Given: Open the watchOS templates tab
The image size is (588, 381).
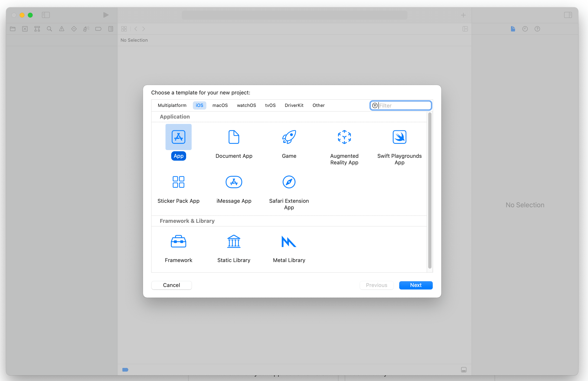Looking at the screenshot, I should [246, 105].
